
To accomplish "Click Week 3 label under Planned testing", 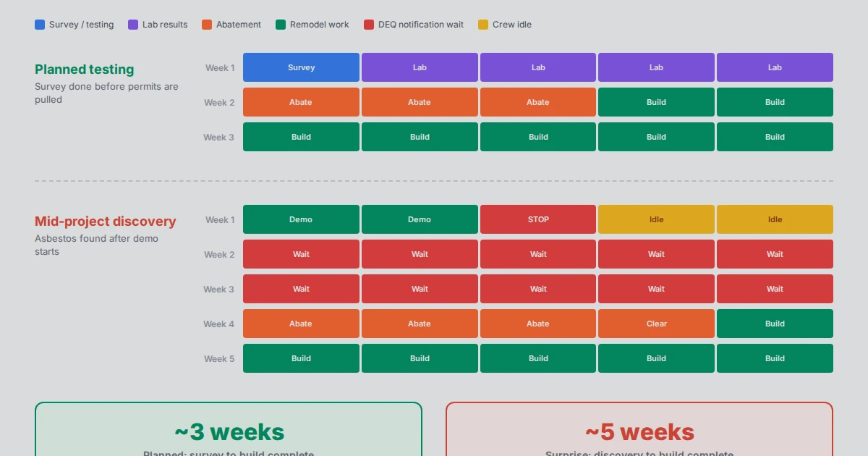I will (219, 138).
